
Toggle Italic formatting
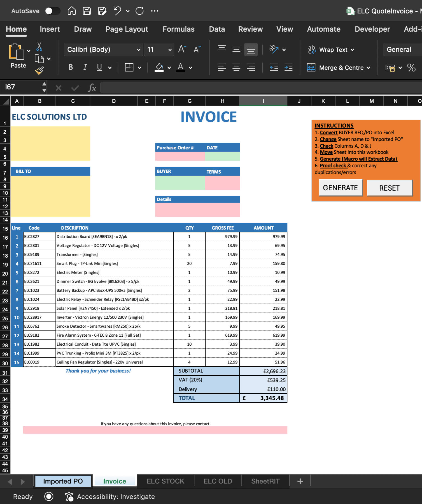[x=85, y=67]
